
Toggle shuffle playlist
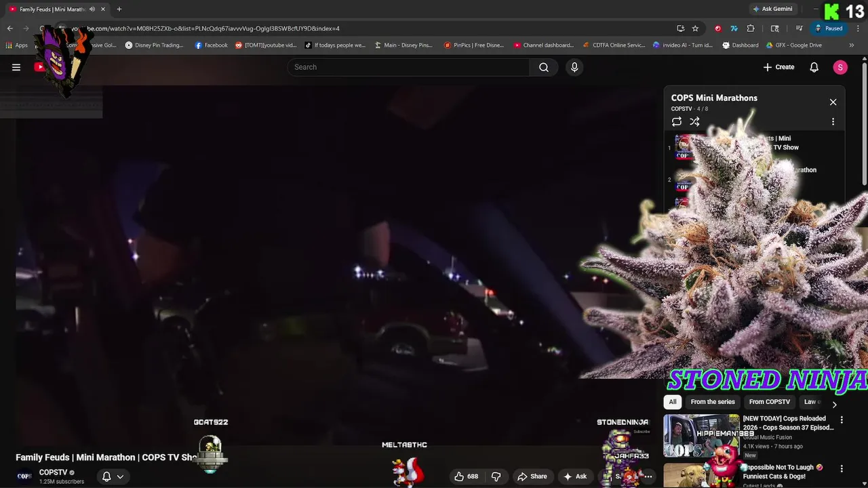tap(694, 122)
